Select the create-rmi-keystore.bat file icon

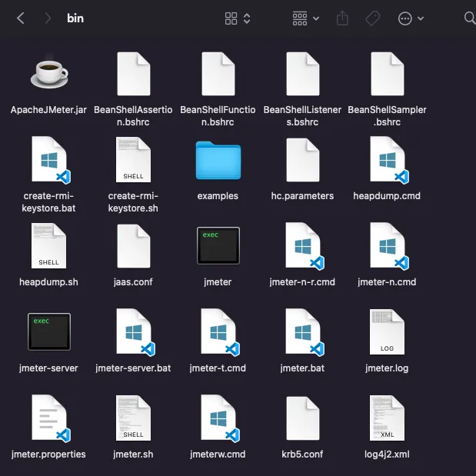48,161
